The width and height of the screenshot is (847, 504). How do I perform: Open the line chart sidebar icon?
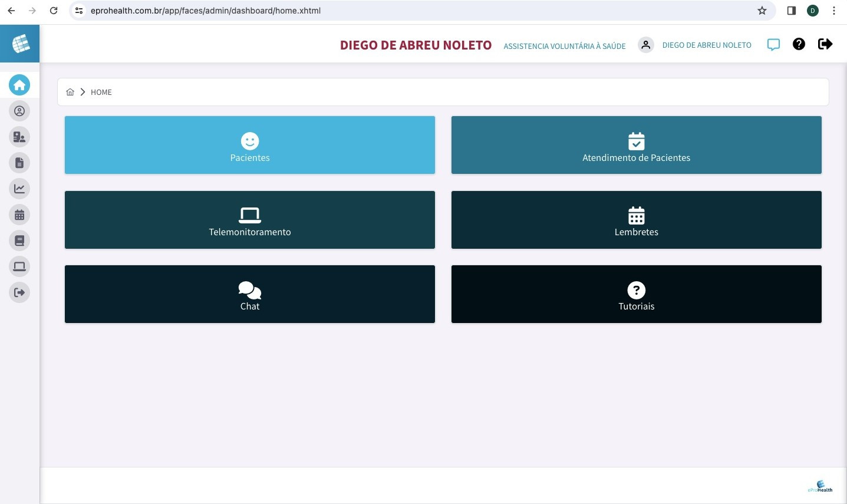[x=19, y=189]
